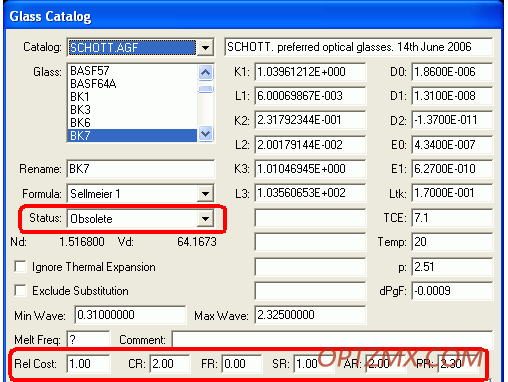Screen dimensions: 508x382
Task: Click the Rel Cost field 1.00
Action: point(88,364)
